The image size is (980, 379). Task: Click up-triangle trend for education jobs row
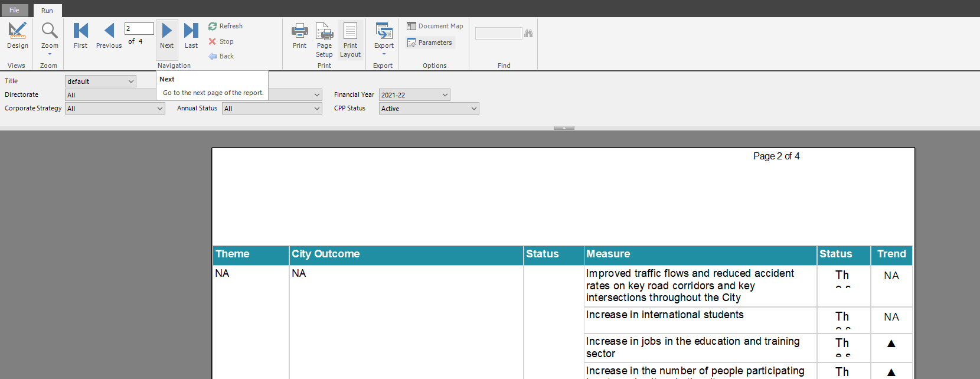pos(891,344)
